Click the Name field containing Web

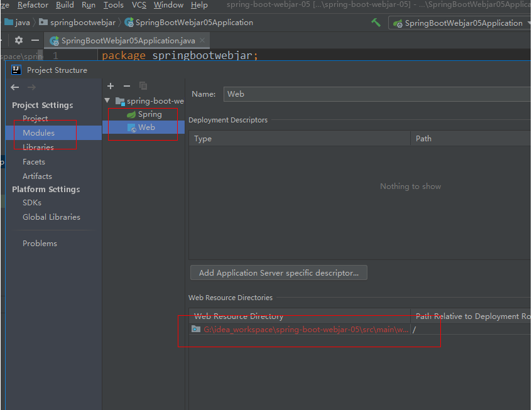(x=377, y=94)
